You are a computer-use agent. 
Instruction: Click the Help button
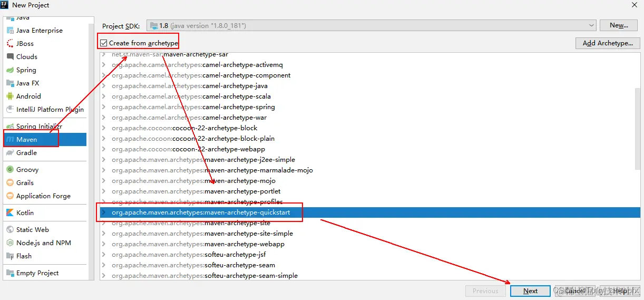[x=620, y=291]
